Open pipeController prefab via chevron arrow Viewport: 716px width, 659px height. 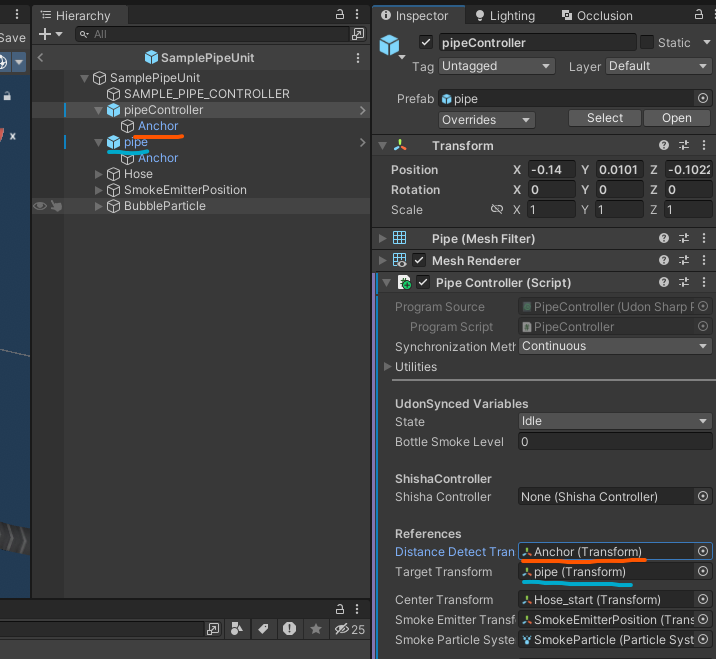pyautogui.click(x=363, y=110)
